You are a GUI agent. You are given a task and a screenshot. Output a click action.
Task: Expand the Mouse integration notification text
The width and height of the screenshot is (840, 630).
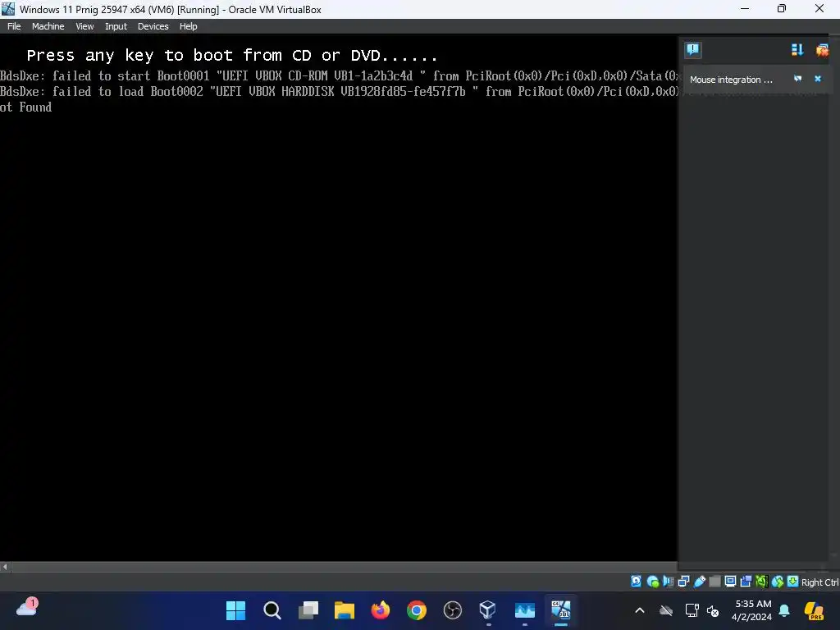tap(731, 80)
